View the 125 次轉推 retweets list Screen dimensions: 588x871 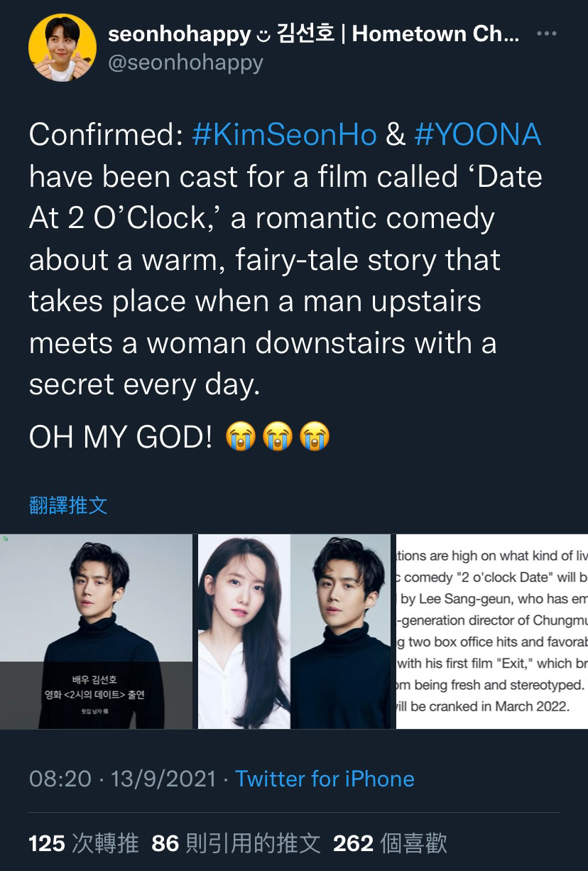(x=84, y=843)
